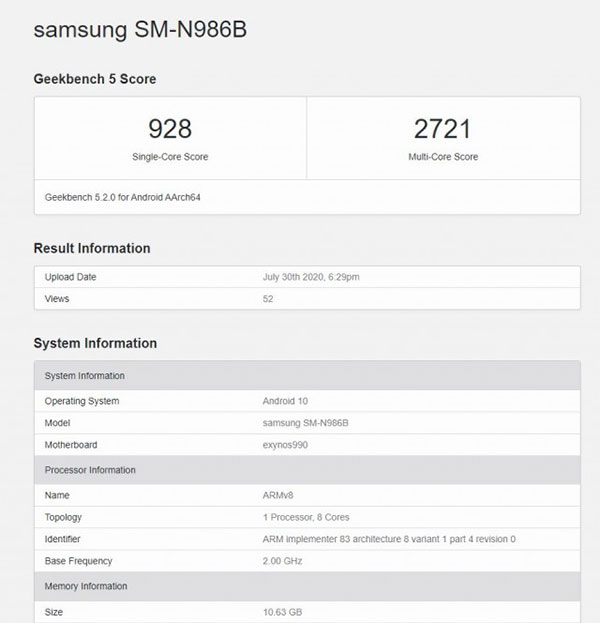This screenshot has height=623, width=600.
Task: Click the Memory Information table header
Action: [86, 586]
